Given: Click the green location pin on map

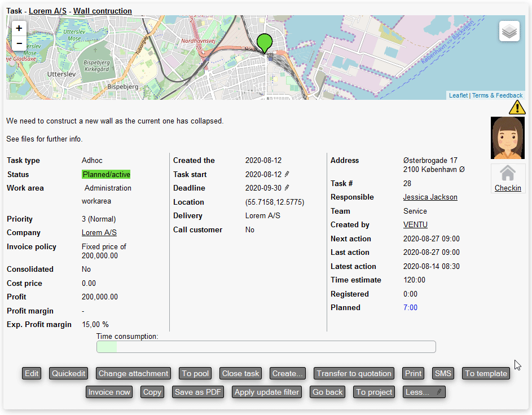Looking at the screenshot, I should click(x=264, y=43).
